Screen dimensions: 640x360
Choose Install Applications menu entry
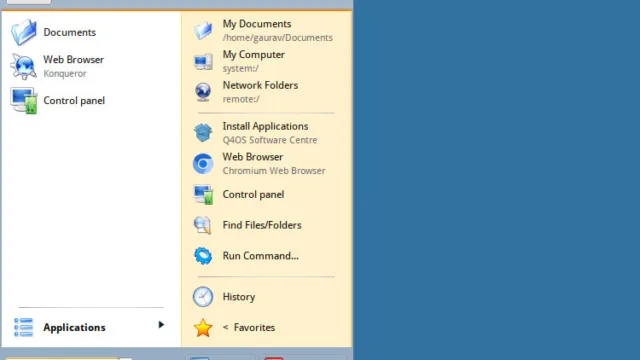coord(267,133)
